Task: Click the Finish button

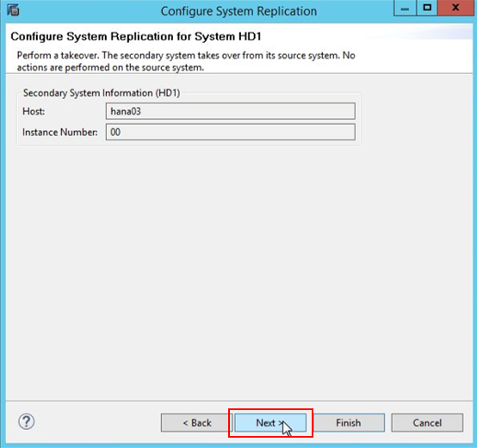Action: (349, 422)
